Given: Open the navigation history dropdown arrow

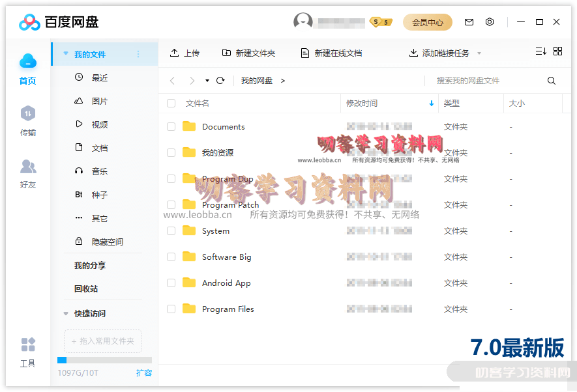Looking at the screenshot, I should point(207,81).
